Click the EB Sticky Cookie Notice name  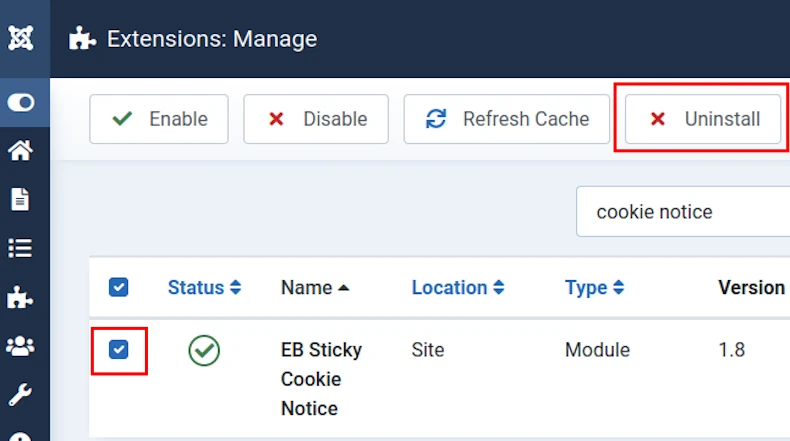point(321,379)
